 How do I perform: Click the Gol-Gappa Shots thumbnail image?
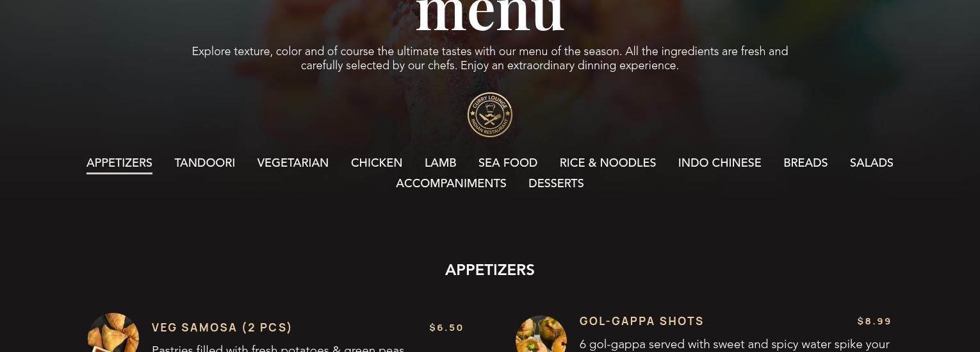541,333
